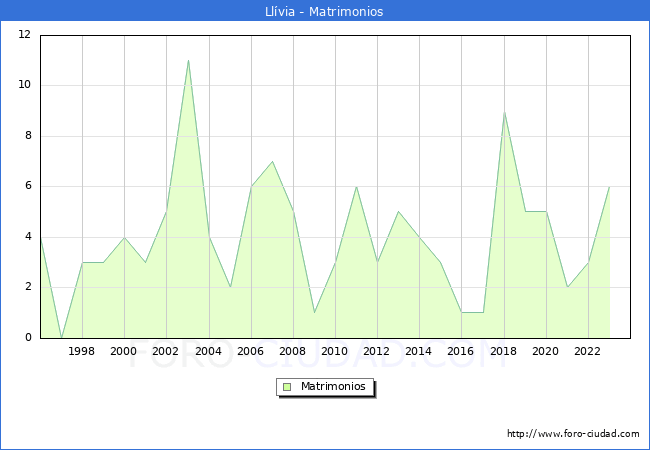This screenshot has width=650, height=450.
Task: Click the final 2023 data point
Action: click(x=609, y=187)
